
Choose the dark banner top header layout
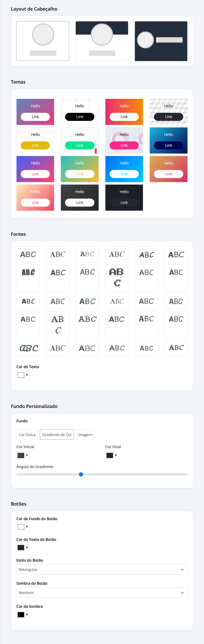[102, 41]
